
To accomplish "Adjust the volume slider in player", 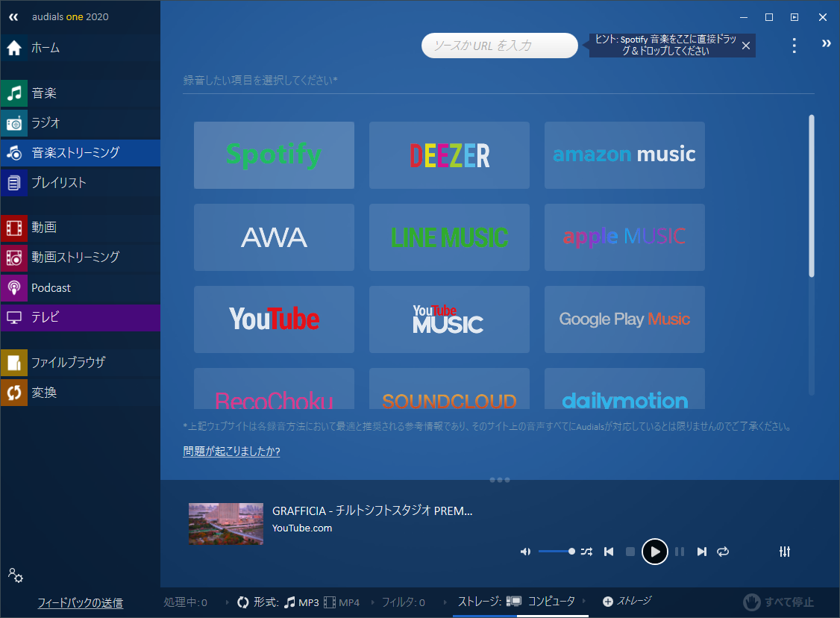I will 557,552.
